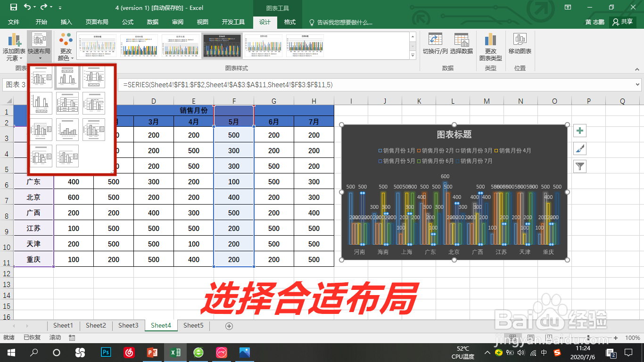Click the Save icon in the quick access toolbar
The height and width of the screenshot is (362, 644).
tap(13, 7)
